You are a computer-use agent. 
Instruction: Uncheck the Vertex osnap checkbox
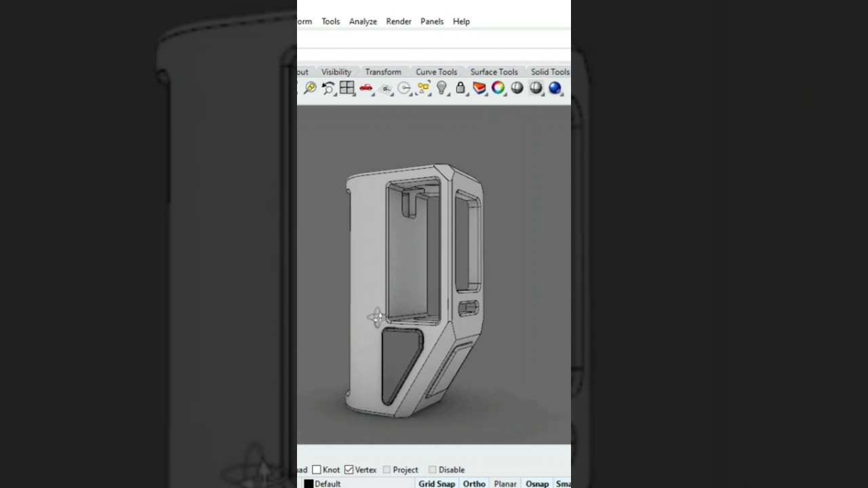[x=349, y=470]
